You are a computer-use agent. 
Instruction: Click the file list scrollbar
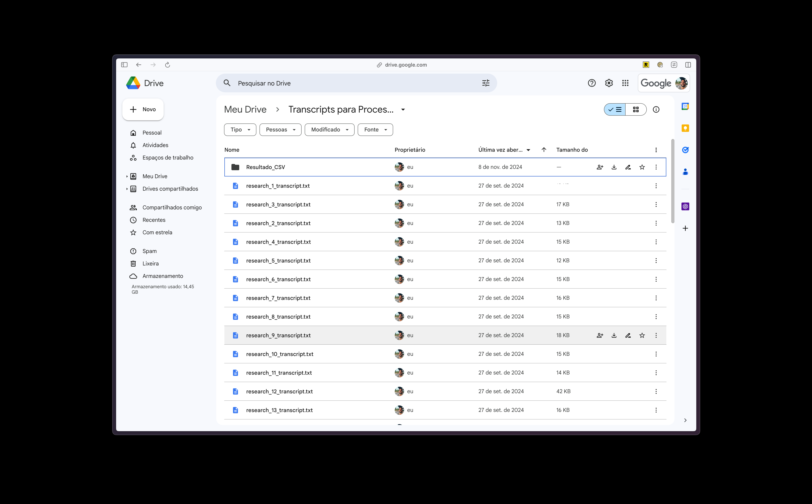pos(673,181)
